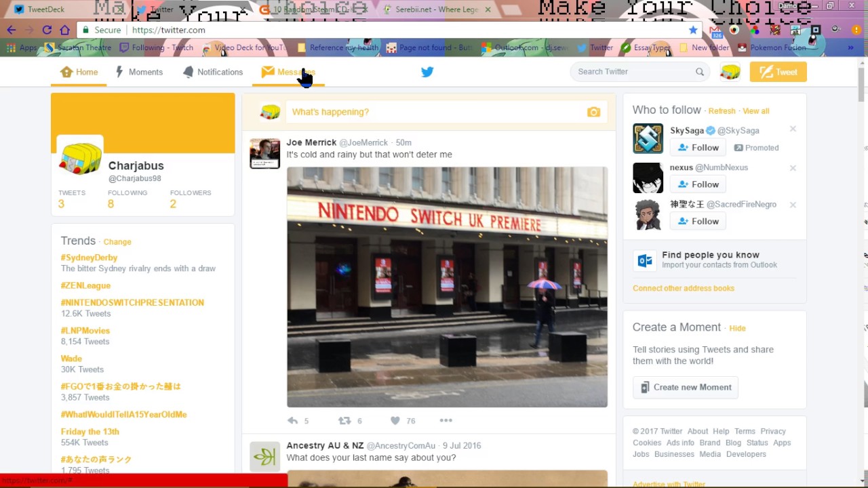Follow @SacredFireNegro
This screenshot has width=868, height=488.
[x=698, y=221]
